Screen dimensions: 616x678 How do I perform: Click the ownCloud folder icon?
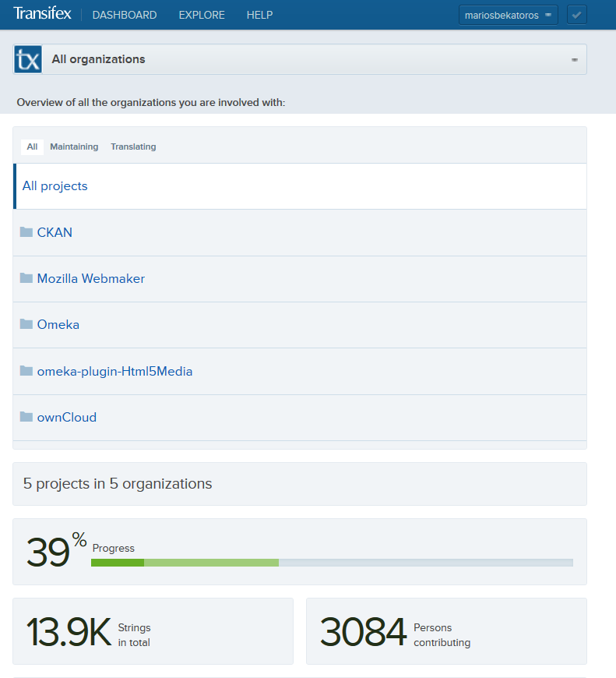[x=26, y=417]
